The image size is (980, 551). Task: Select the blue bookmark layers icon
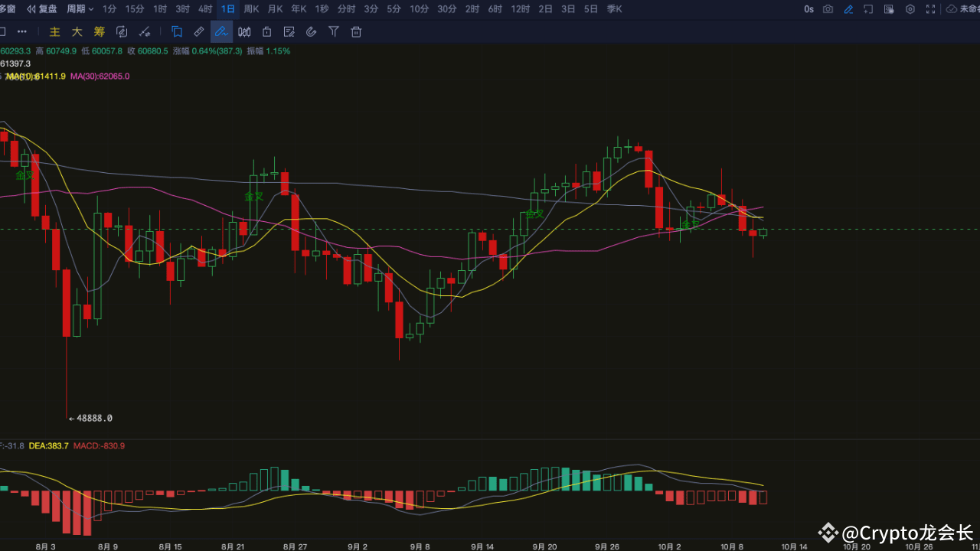177,31
